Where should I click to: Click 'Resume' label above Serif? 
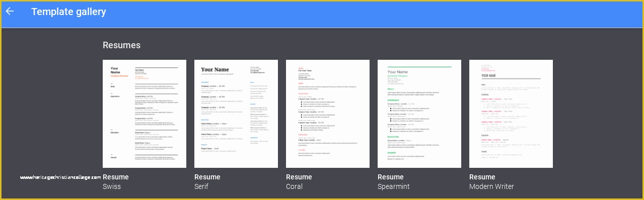point(207,177)
